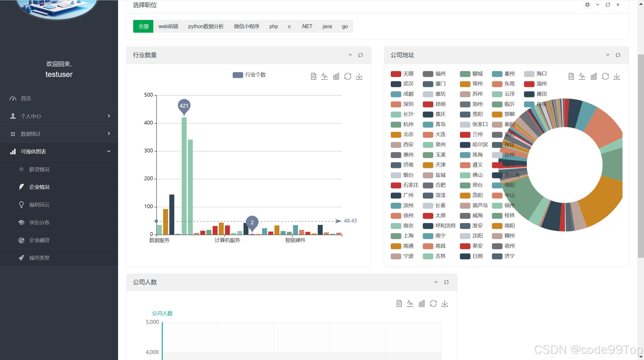Image resolution: width=644 pixels, height=360 pixels.
Task: Toggle the 行业个数 legend item
Action: (249, 75)
